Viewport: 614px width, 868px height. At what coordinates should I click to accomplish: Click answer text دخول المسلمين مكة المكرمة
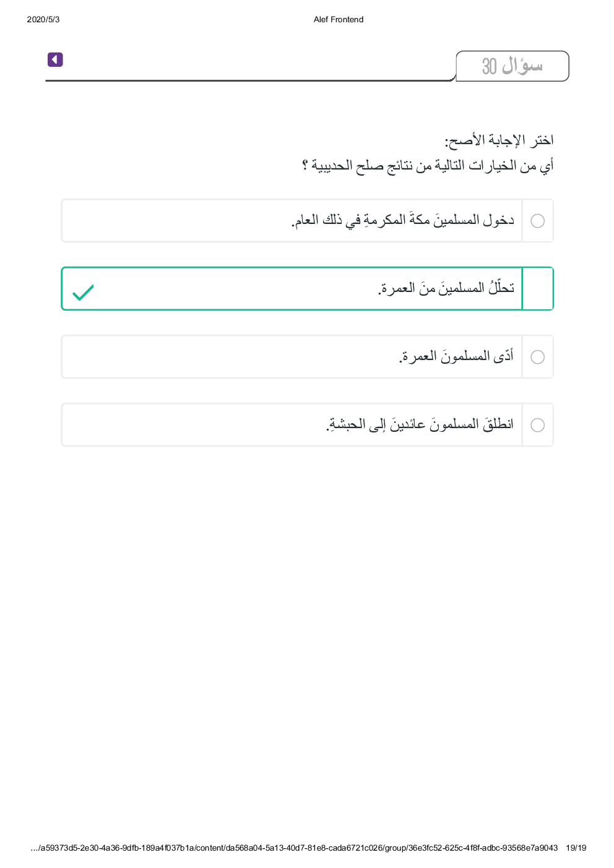(403, 220)
